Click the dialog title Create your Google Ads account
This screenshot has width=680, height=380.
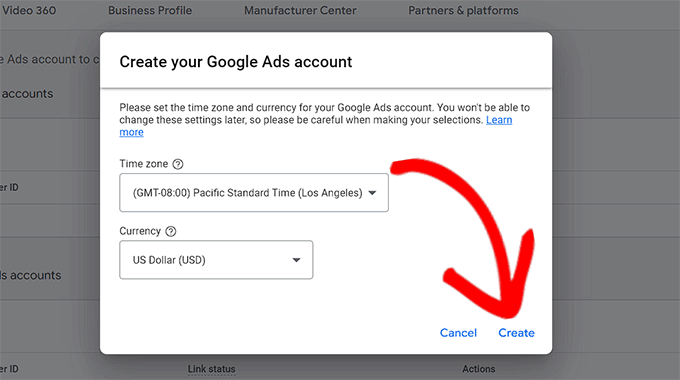click(x=235, y=62)
